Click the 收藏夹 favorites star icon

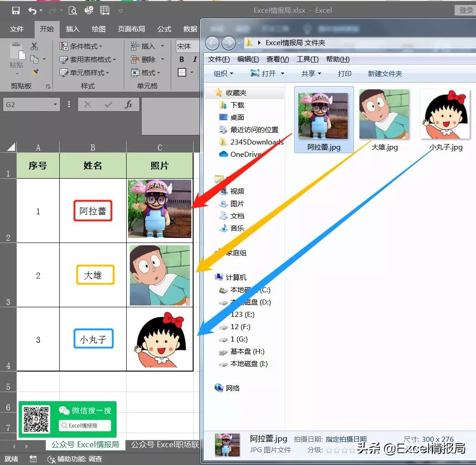click(219, 93)
